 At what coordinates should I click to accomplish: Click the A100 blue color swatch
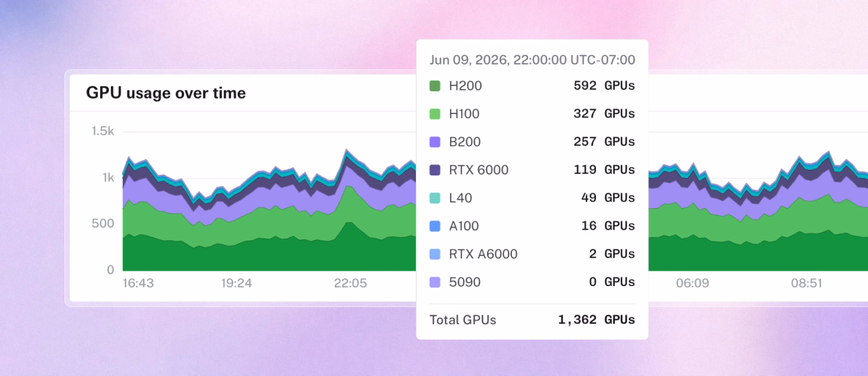pos(435,226)
